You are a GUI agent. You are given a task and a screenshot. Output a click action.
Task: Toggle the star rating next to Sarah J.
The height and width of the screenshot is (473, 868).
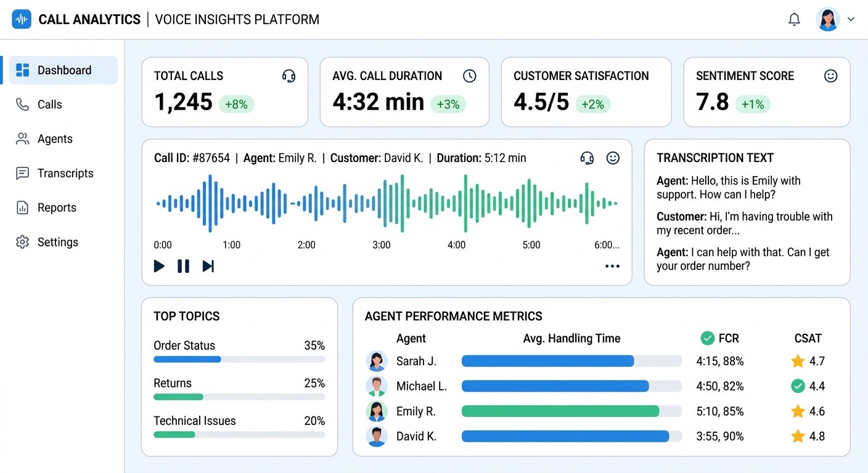coord(798,361)
